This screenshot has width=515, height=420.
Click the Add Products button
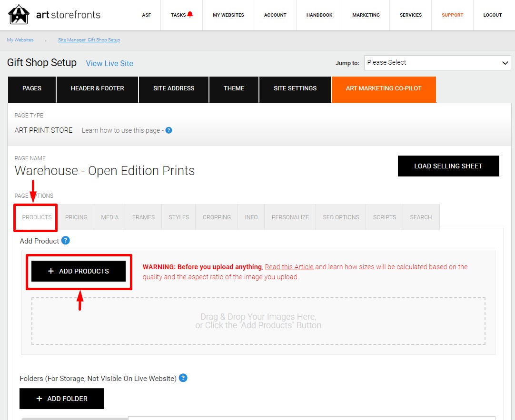[79, 271]
